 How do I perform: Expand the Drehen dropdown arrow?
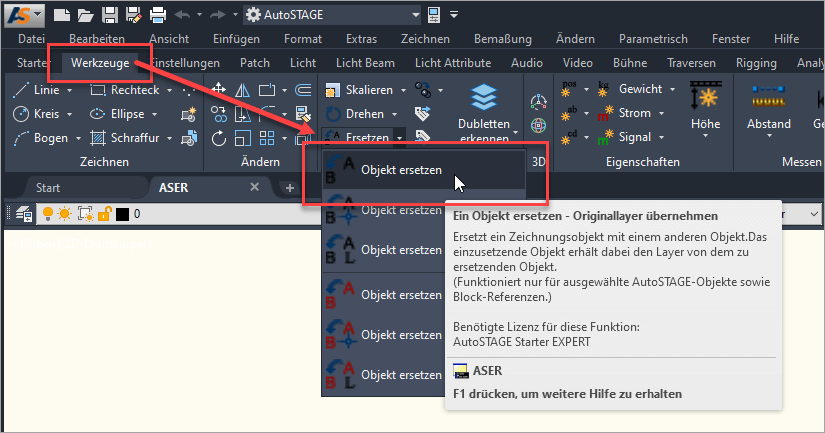(395, 114)
